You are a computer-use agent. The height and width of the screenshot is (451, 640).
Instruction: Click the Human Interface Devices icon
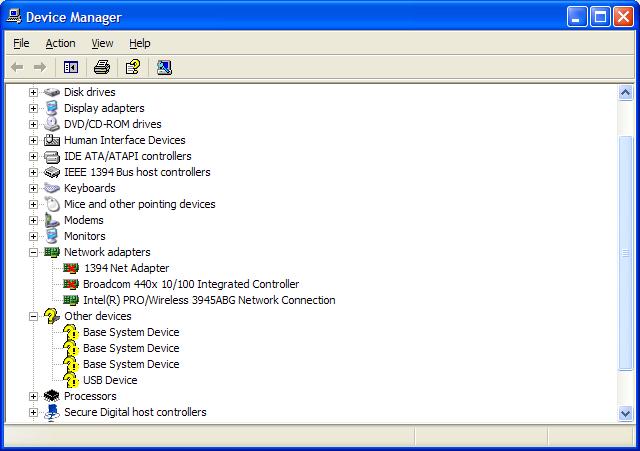tap(52, 140)
